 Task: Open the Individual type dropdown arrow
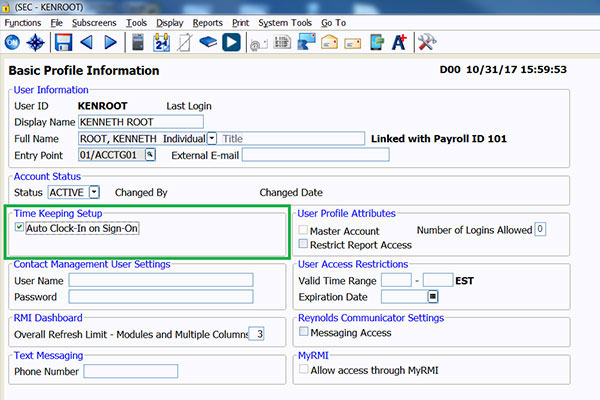coord(212,138)
